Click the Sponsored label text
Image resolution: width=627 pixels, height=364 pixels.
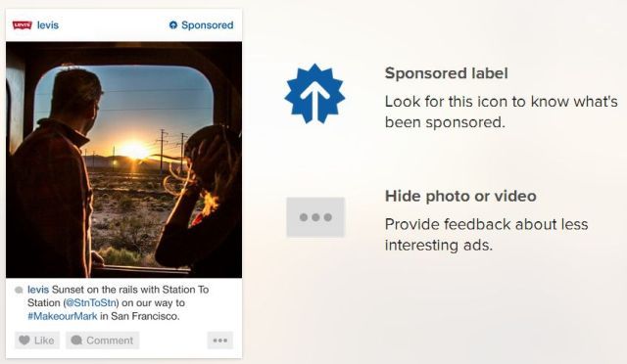(x=207, y=25)
